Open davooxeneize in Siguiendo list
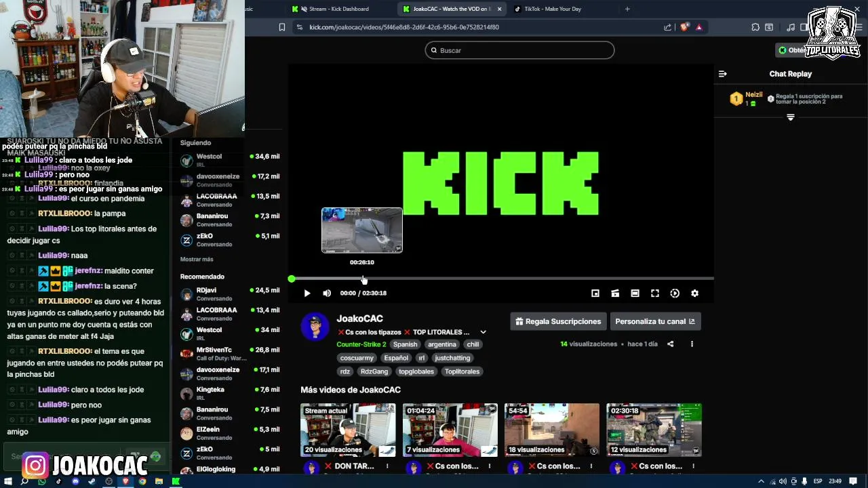 tap(229, 180)
